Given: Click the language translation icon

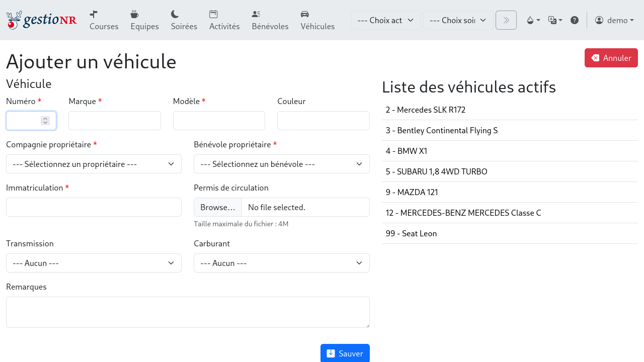Looking at the screenshot, I should 554,20.
